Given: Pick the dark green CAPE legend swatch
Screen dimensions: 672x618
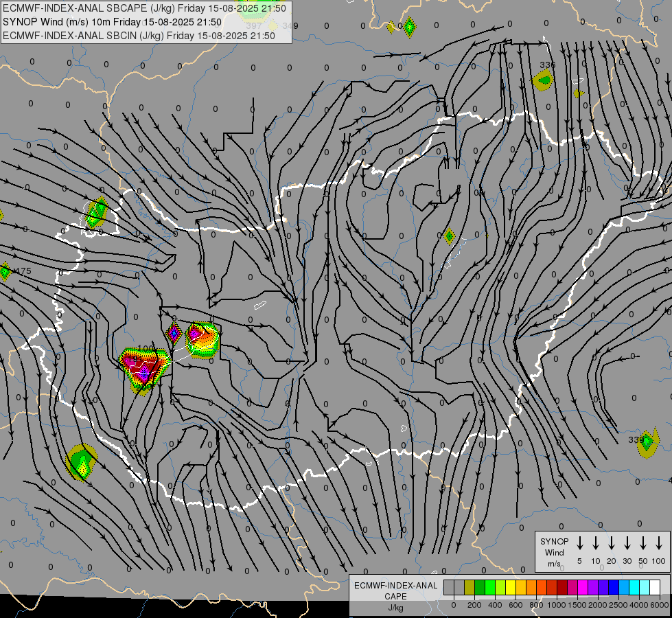Looking at the screenshot, I should [480, 588].
